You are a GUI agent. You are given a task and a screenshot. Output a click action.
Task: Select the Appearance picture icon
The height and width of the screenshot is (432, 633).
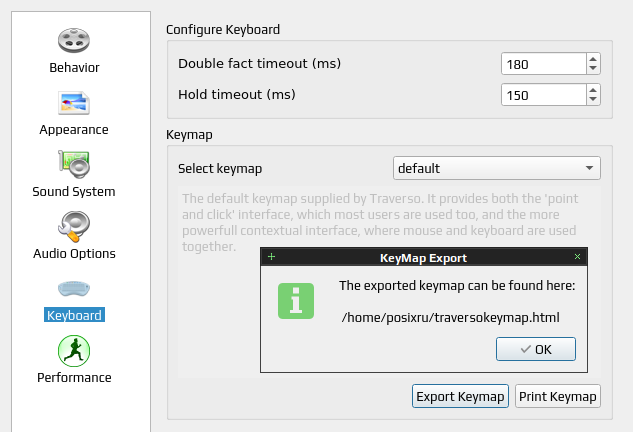pyautogui.click(x=74, y=103)
